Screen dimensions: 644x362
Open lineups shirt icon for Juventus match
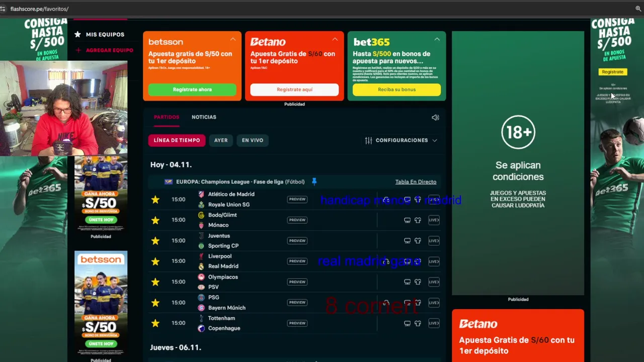[418, 241]
